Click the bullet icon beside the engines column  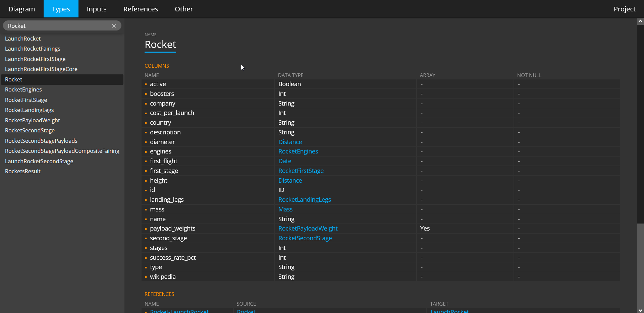click(145, 152)
